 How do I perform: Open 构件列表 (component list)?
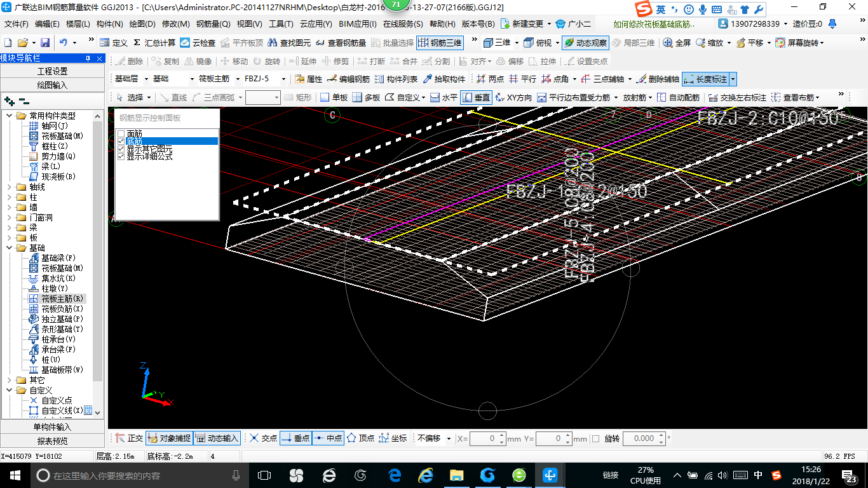pos(396,79)
